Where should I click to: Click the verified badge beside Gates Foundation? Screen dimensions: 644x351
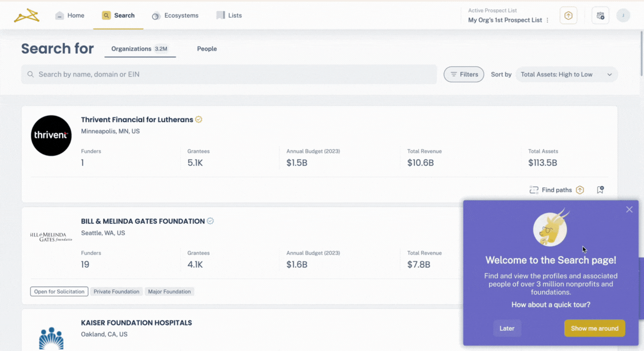(x=210, y=221)
